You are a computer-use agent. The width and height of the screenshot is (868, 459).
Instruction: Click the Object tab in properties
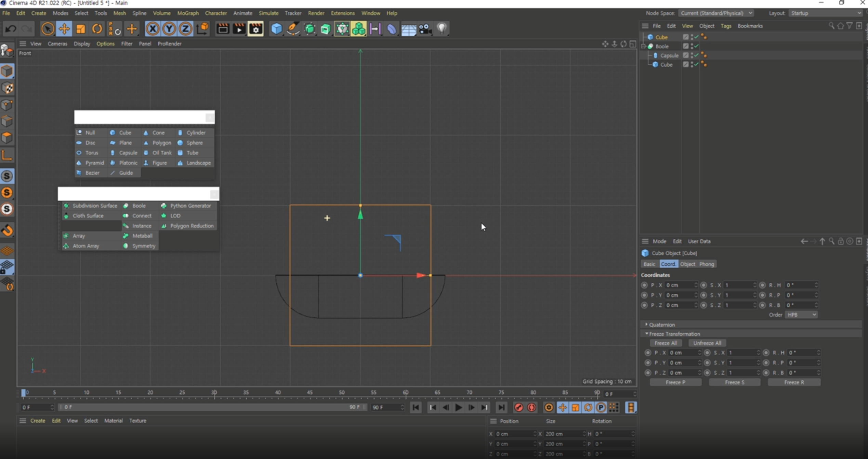[x=688, y=264]
